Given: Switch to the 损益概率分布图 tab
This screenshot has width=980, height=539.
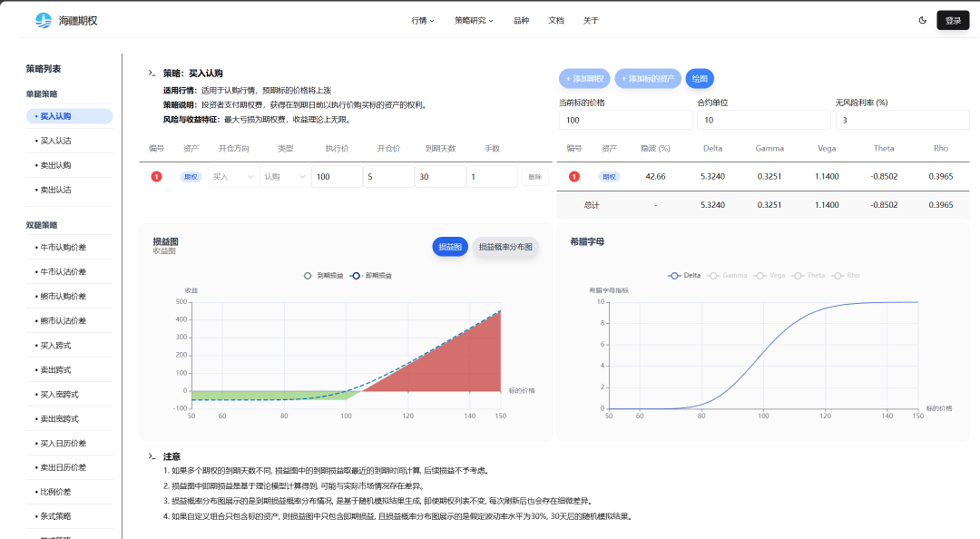Looking at the screenshot, I should click(506, 247).
